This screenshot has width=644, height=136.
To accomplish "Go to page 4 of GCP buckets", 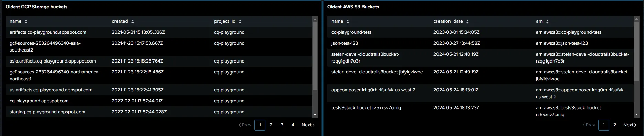I will pos(293,125).
